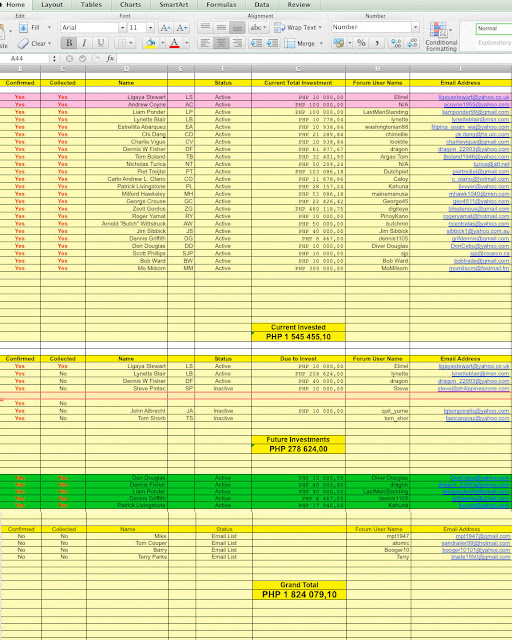Image resolution: width=512 pixels, height=640 pixels.
Task: Apply fill color with paint bucket icon
Action: coord(151,43)
